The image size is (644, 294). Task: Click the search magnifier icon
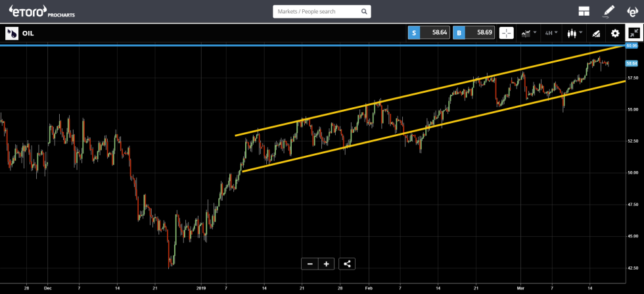point(363,12)
